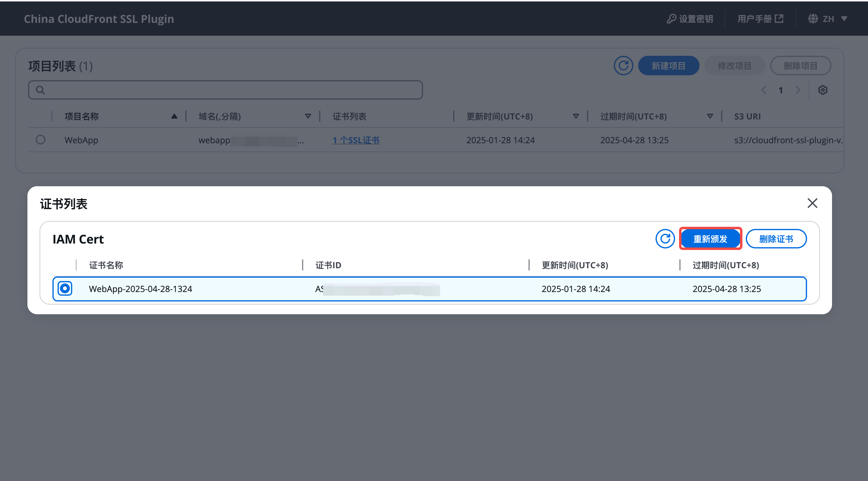Open the 域名 column filter dropdown

[x=308, y=116]
